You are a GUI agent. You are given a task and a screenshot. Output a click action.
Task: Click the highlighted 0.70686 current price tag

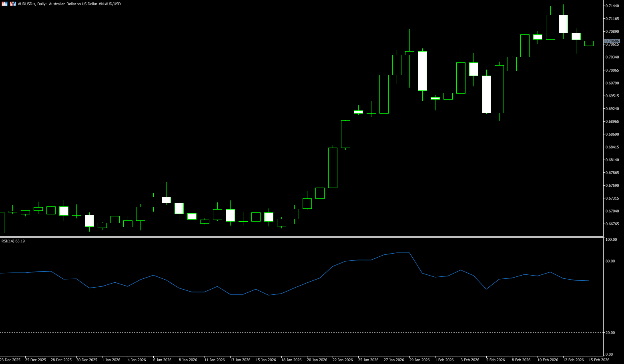[x=612, y=41]
